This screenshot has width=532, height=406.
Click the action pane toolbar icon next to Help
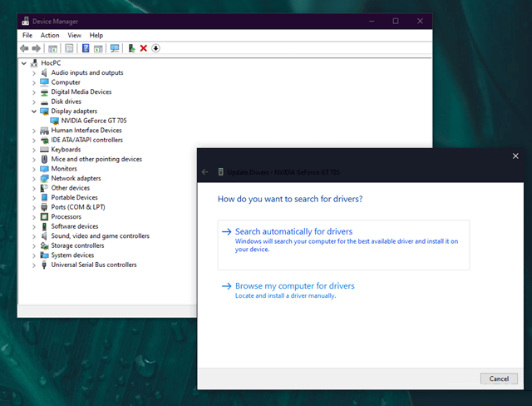click(98, 48)
